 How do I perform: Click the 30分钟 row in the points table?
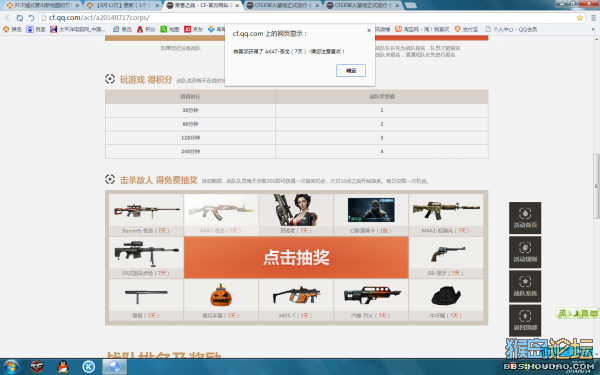coord(297,110)
